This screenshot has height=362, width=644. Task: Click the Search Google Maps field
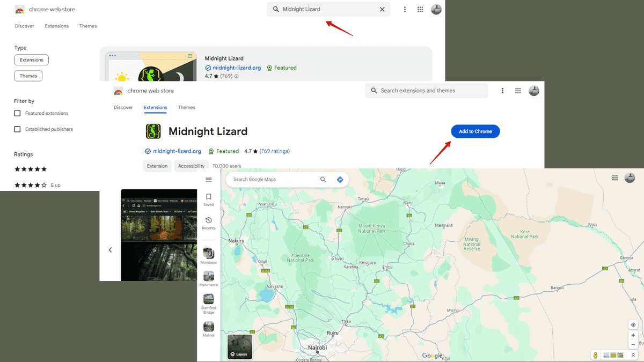[x=274, y=180]
